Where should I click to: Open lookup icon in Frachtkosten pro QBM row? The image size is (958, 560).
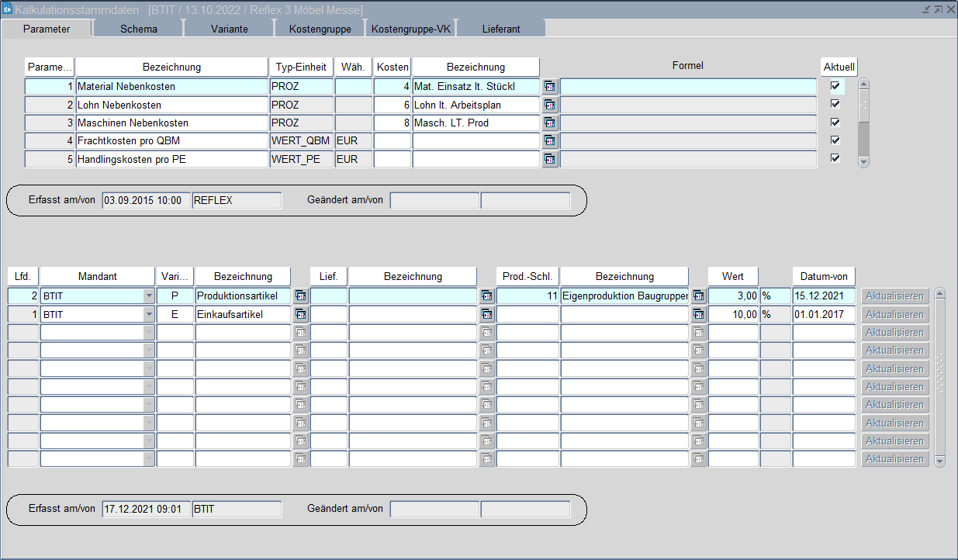click(x=550, y=141)
